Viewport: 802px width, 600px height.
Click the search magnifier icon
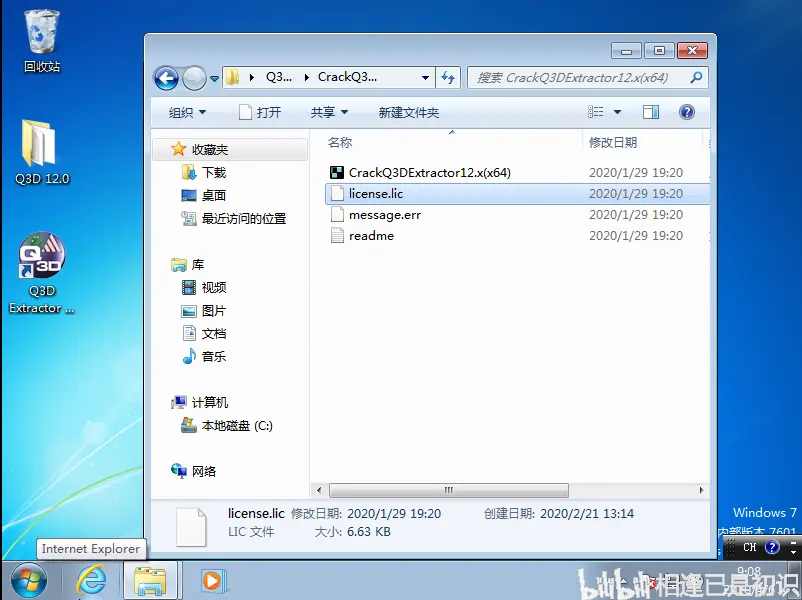tap(696, 78)
